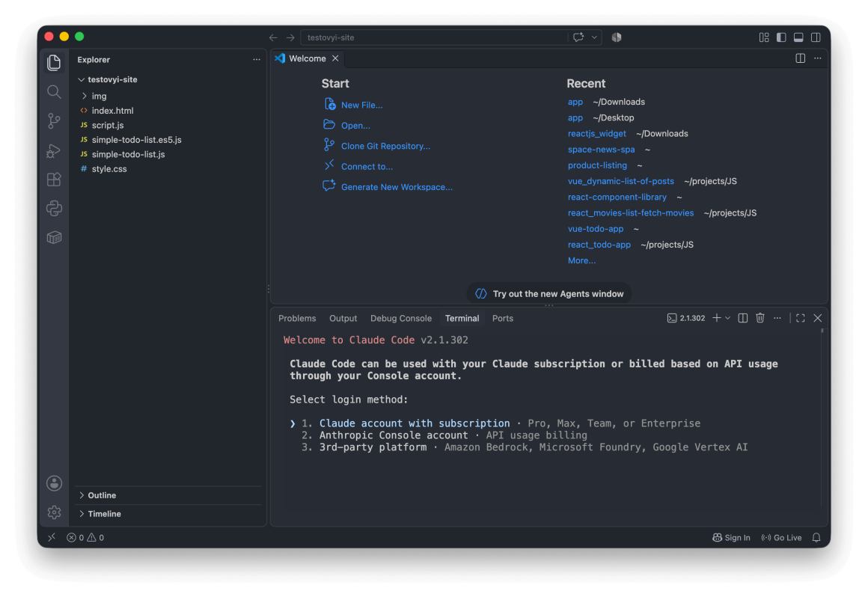Open style.css in the Explorer
The image size is (868, 597).
click(x=109, y=169)
